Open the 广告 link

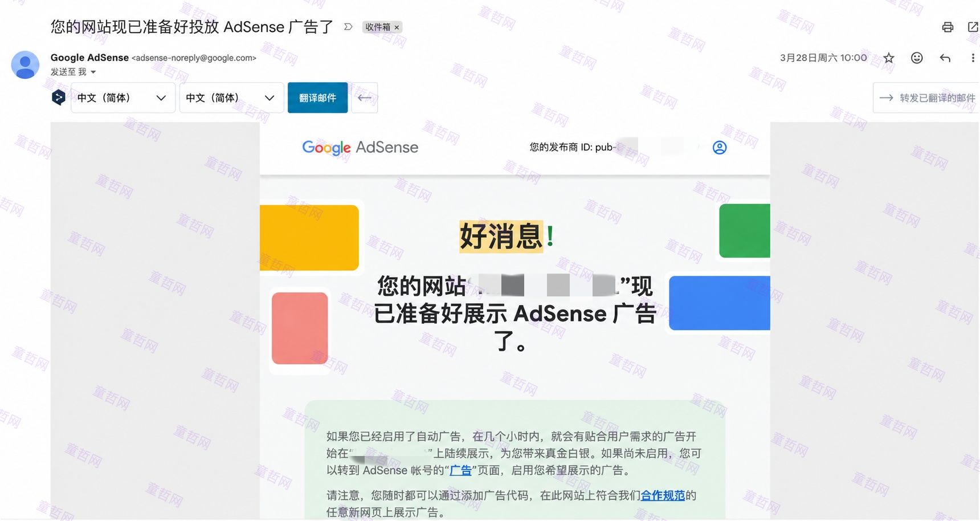460,470
